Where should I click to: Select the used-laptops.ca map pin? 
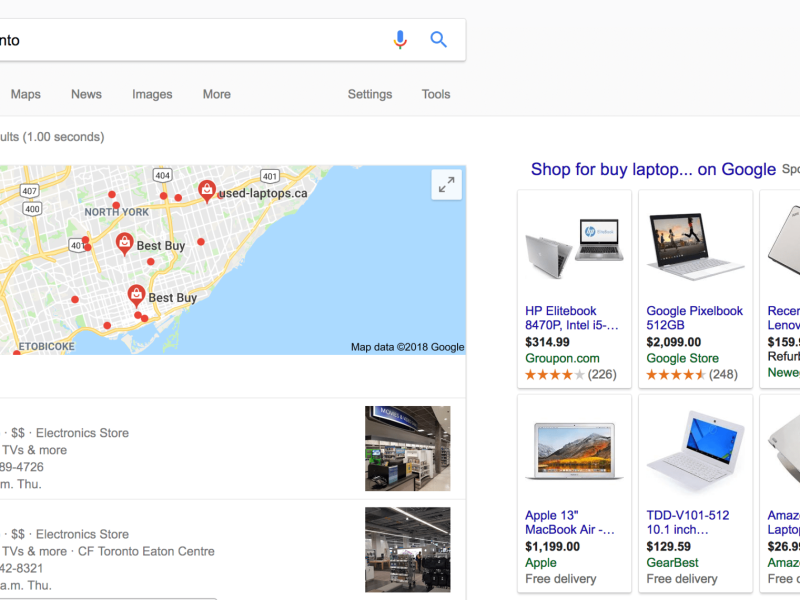(x=207, y=191)
